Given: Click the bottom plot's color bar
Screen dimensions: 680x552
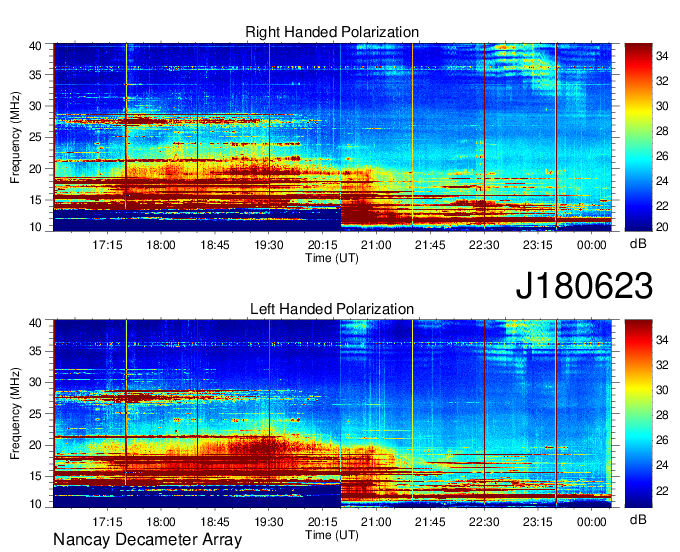Looking at the screenshot, I should pyautogui.click(x=638, y=414).
